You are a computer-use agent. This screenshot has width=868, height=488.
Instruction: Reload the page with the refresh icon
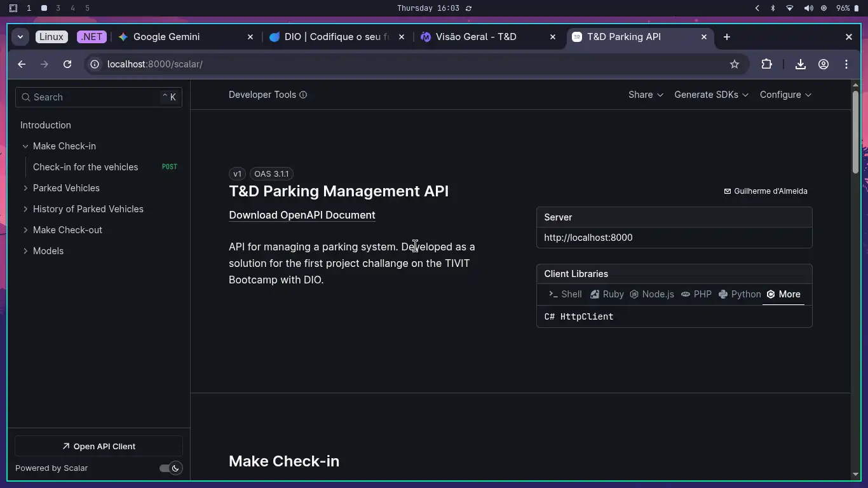(x=67, y=64)
